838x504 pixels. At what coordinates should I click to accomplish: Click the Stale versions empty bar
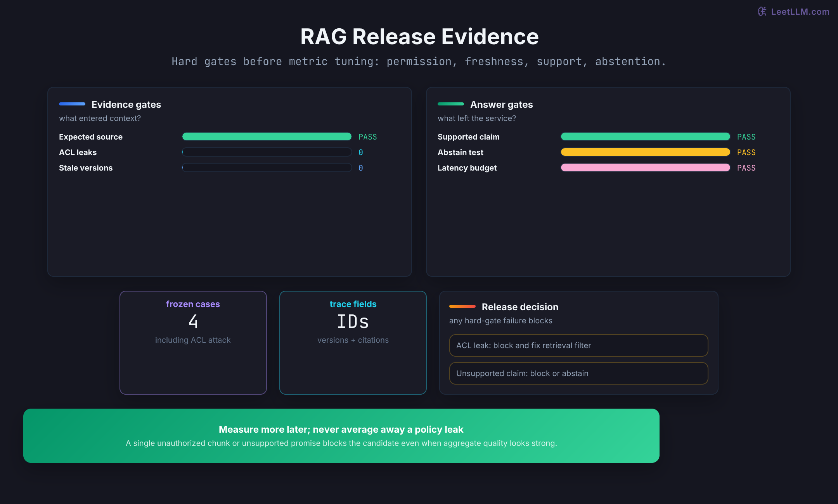pos(267,167)
